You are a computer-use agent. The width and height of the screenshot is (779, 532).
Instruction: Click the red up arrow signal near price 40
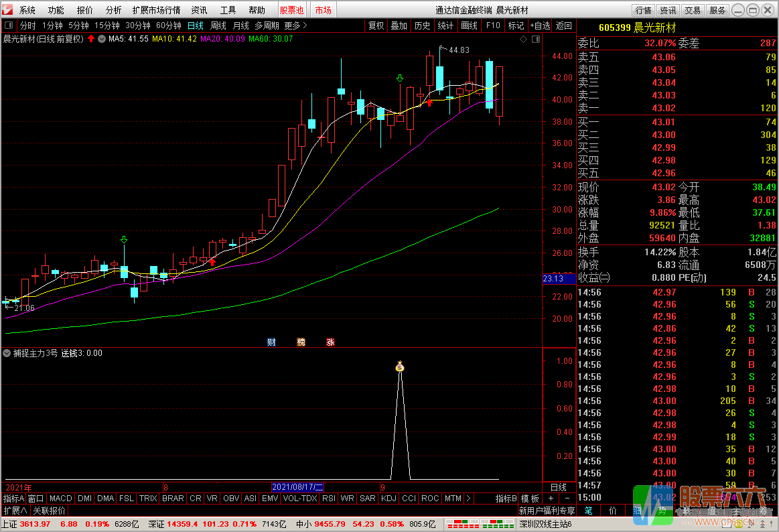(430, 103)
